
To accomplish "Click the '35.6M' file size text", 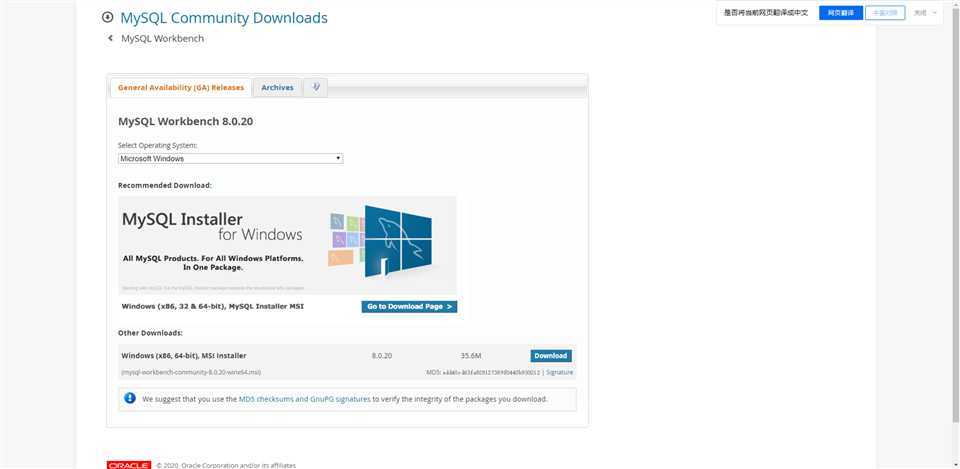I will click(471, 356).
